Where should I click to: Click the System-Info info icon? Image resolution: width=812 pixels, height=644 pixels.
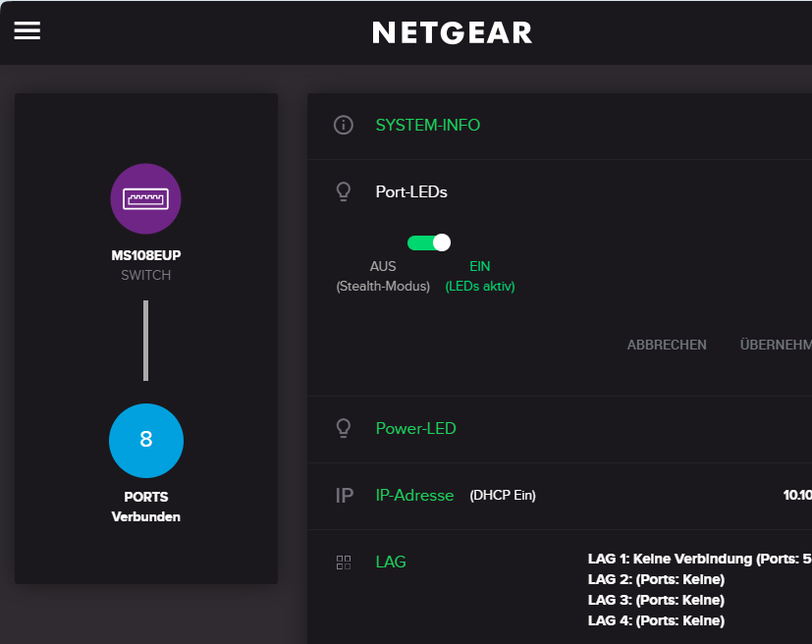344,125
